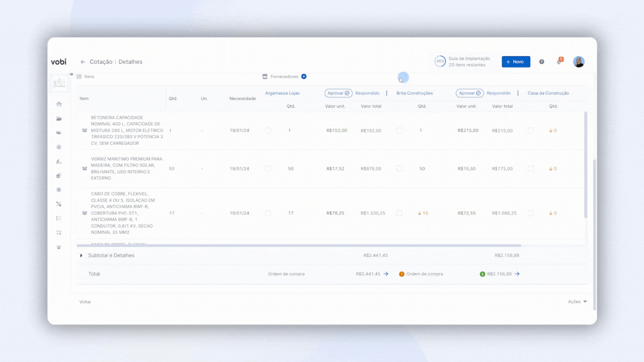
Task: Click the VERNIZ MARITIMO row item icon
Action: 85,168
